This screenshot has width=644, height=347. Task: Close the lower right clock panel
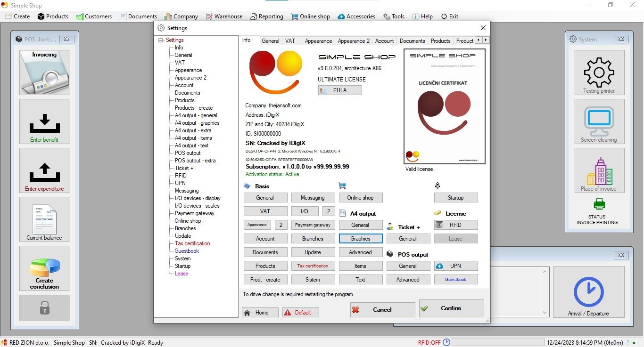pos(621,255)
